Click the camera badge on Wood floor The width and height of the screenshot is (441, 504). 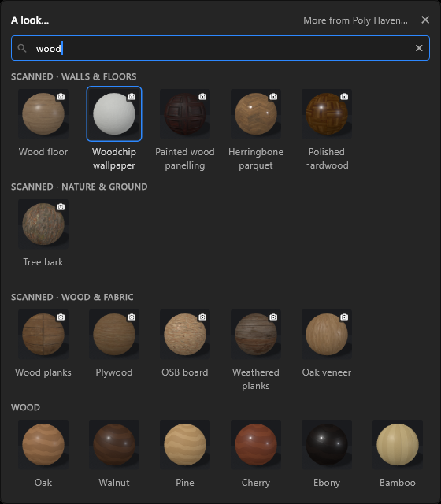coord(61,96)
